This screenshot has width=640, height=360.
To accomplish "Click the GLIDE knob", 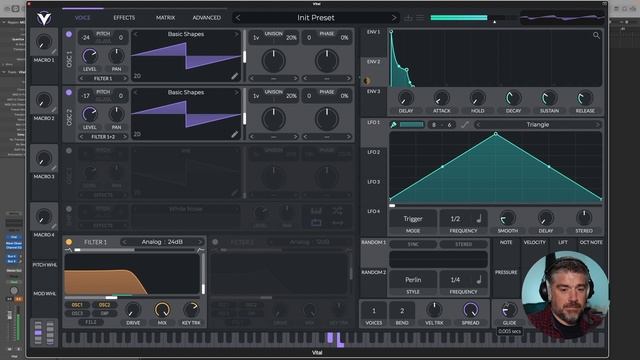I will [509, 310].
